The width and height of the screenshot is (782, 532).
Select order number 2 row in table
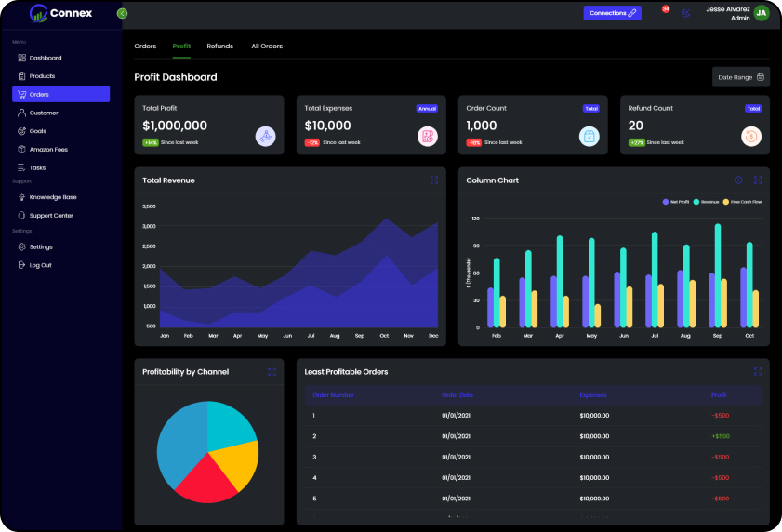click(533, 436)
